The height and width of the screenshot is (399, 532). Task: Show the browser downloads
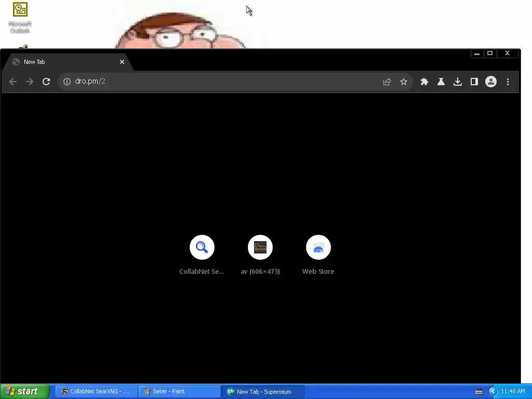coord(457,82)
